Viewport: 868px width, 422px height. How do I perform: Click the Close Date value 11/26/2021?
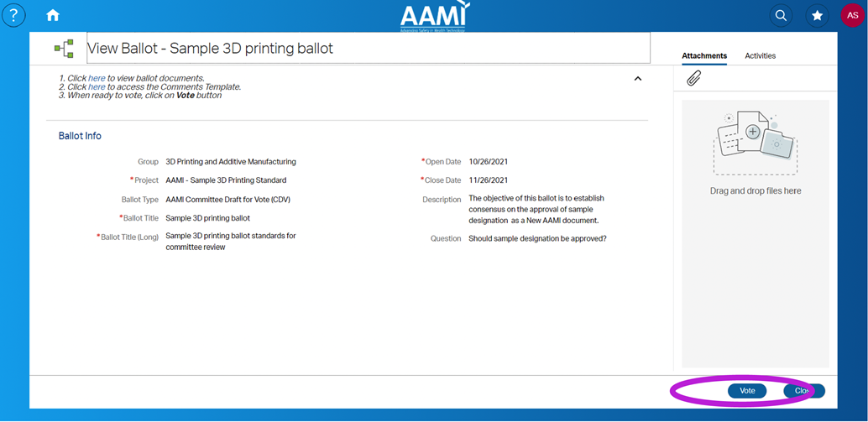[x=489, y=180]
